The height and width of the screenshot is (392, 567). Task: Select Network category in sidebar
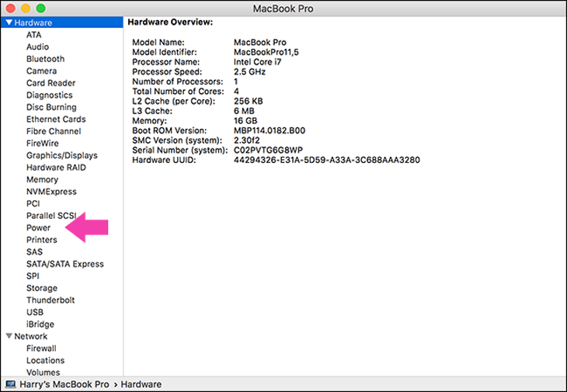(x=31, y=336)
